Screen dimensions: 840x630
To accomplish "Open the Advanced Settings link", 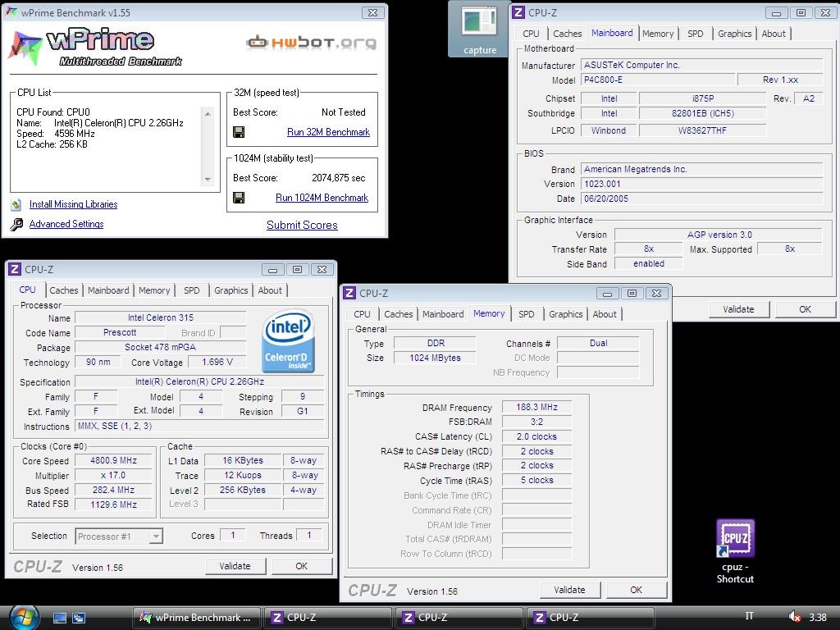I will [x=66, y=224].
